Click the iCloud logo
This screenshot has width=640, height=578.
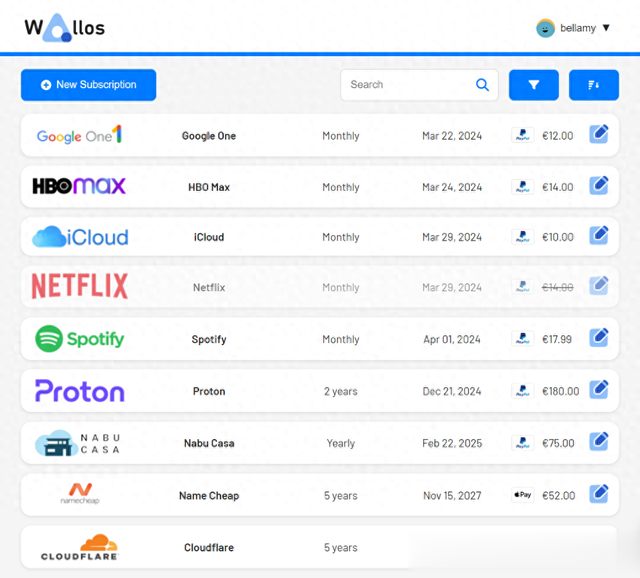[x=80, y=237]
